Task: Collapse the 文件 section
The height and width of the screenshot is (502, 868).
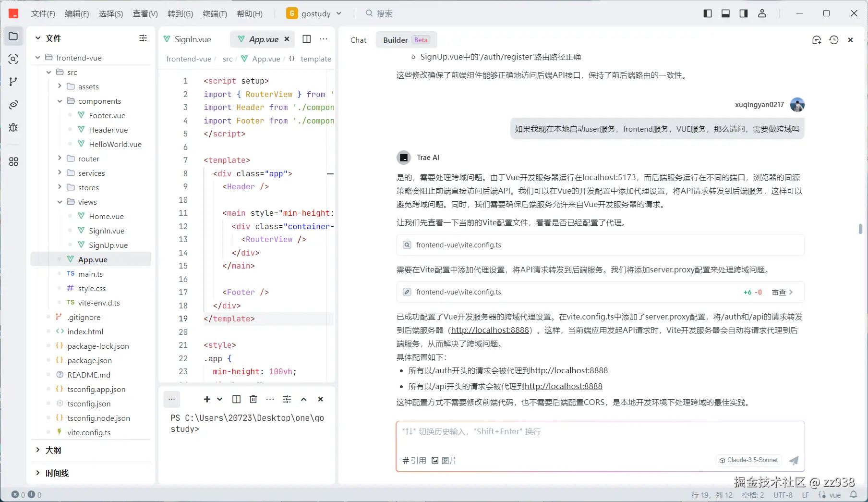Action: pyautogui.click(x=38, y=38)
